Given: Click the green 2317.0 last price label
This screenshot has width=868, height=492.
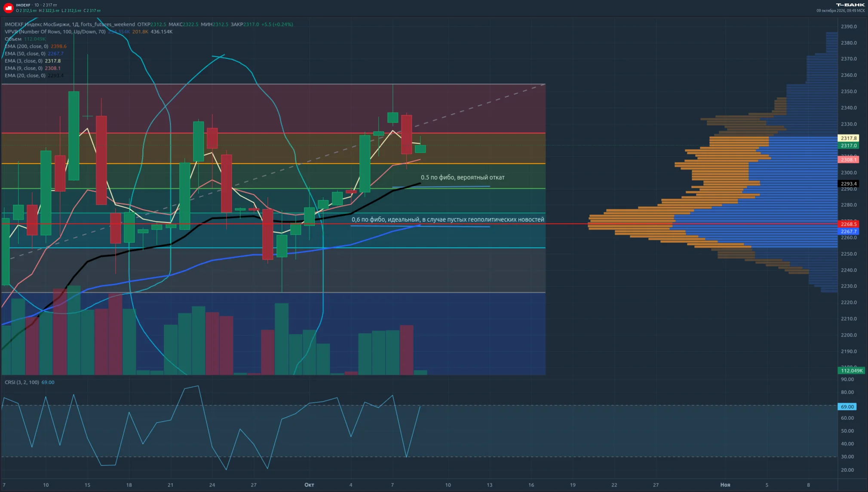Looking at the screenshot, I should pos(848,146).
